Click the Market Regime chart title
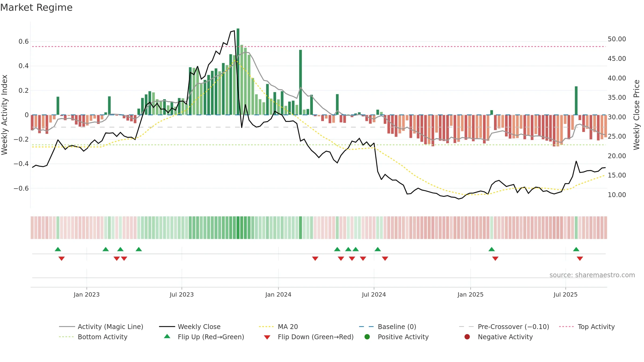 [36, 8]
